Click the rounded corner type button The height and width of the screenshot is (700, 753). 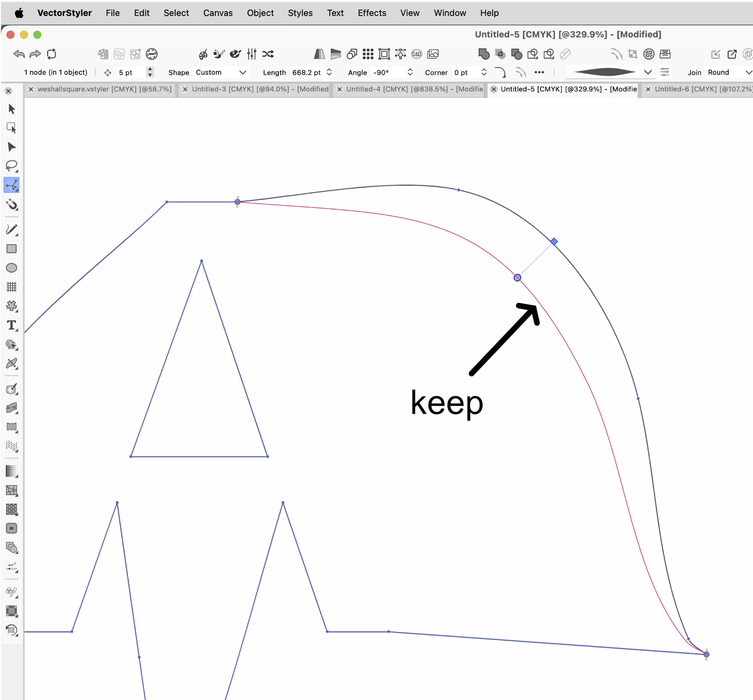[500, 72]
